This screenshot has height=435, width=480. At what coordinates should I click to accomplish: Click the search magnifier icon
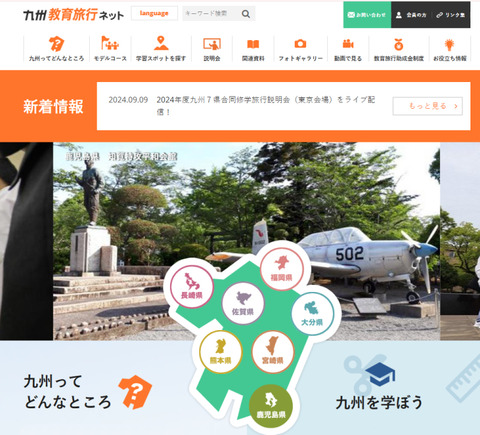point(246,14)
